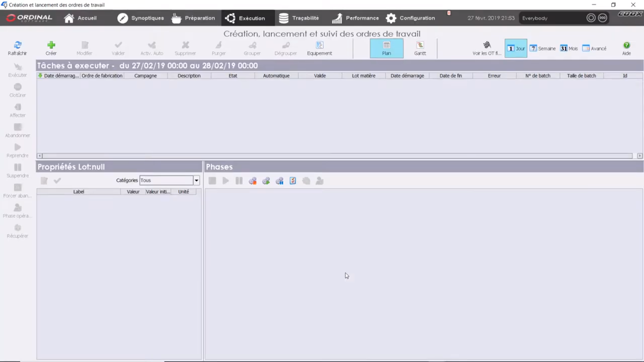Sort by Ordre de fabrication column header
The height and width of the screenshot is (362, 644).
pos(102,76)
